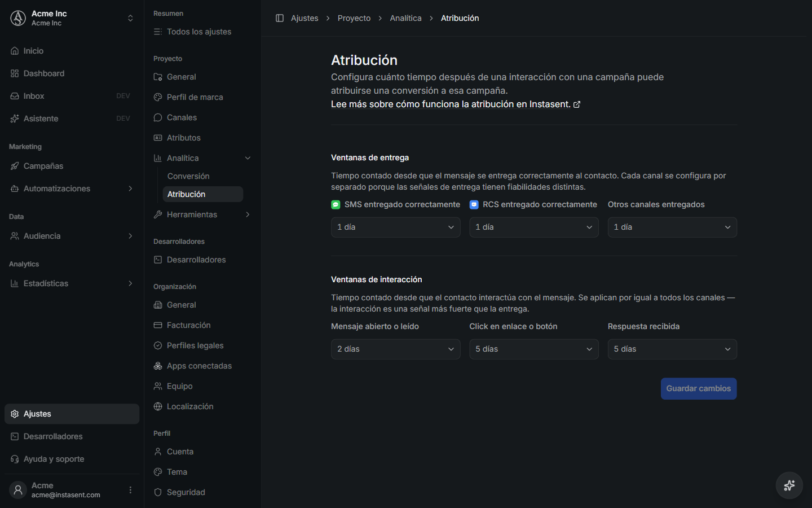Open the sparkle assistant floating button
Viewport: 812px width, 508px height.
click(x=789, y=485)
